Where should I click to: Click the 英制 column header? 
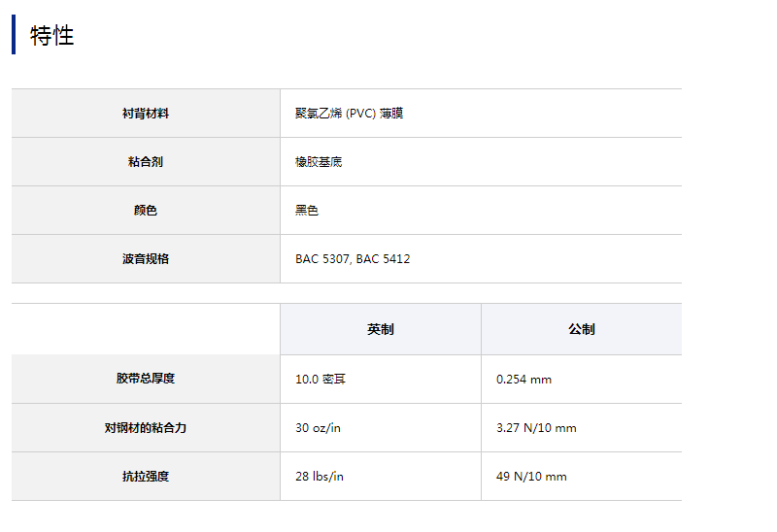click(x=381, y=329)
